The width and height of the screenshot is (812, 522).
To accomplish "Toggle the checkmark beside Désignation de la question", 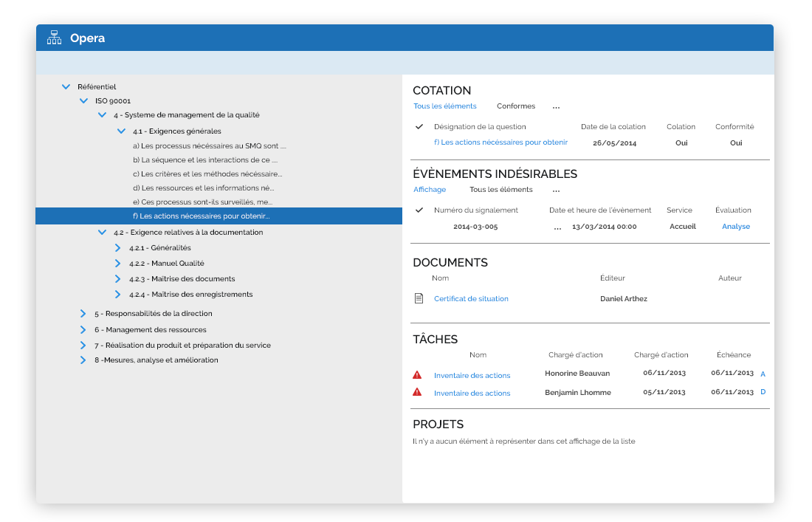I will click(419, 127).
